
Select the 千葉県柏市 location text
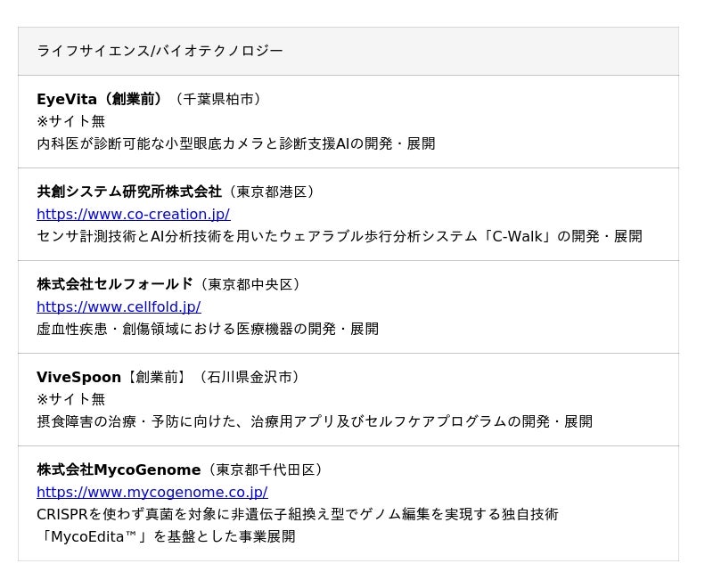[x=218, y=99]
